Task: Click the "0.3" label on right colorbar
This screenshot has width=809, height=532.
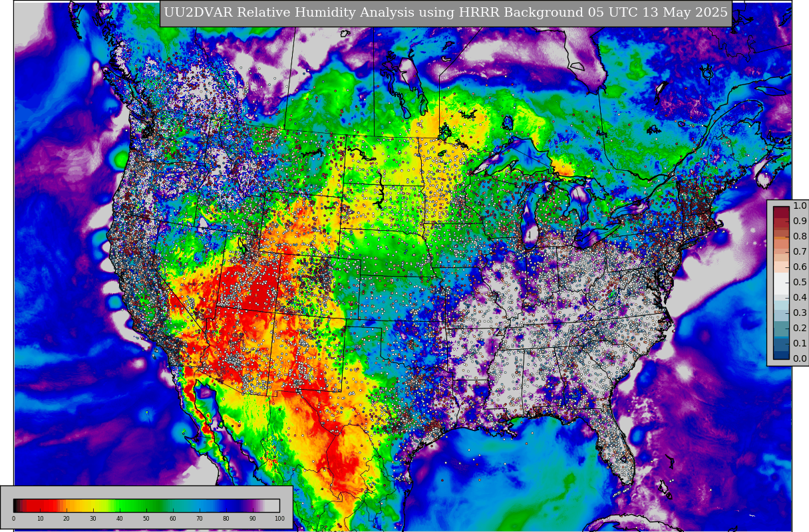Action: 800,313
